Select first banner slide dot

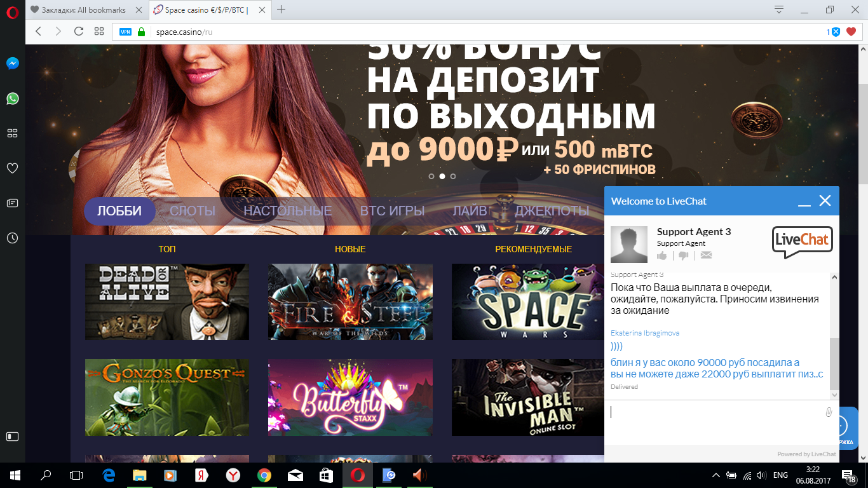(431, 176)
